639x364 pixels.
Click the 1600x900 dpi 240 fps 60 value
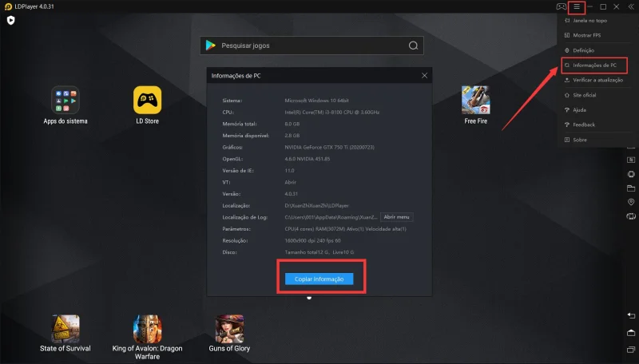312,240
